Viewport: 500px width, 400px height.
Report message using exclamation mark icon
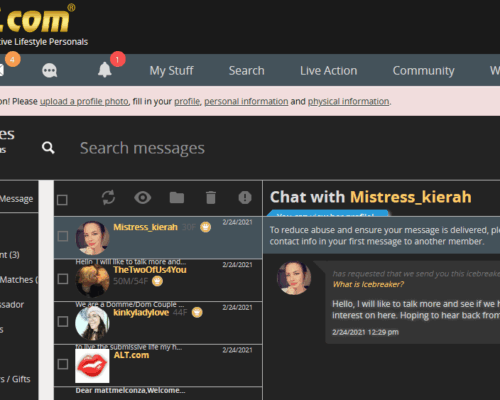pos(245,197)
